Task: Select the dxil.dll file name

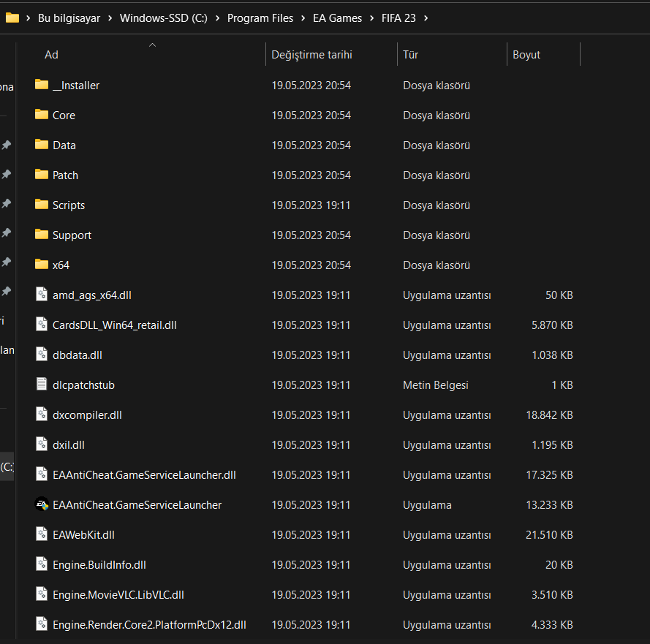Action: (69, 445)
